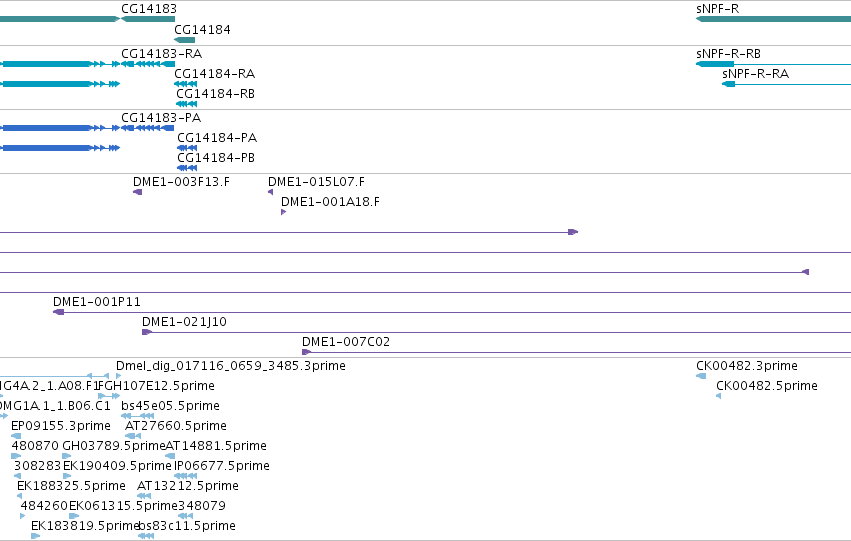Select the CG14184 gene glyph
The image size is (851, 541).
185,40
